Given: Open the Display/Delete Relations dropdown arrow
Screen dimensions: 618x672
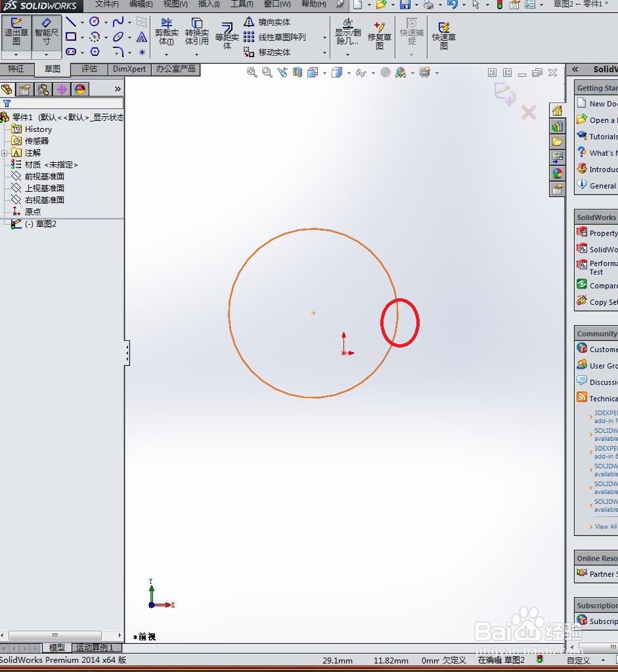Looking at the screenshot, I should pos(347,55).
